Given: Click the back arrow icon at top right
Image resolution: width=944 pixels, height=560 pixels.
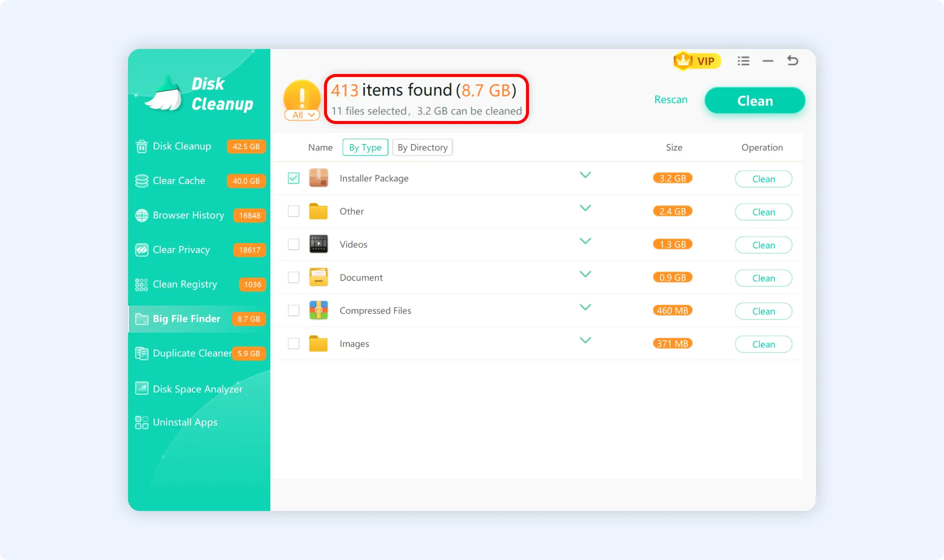Looking at the screenshot, I should [x=792, y=61].
